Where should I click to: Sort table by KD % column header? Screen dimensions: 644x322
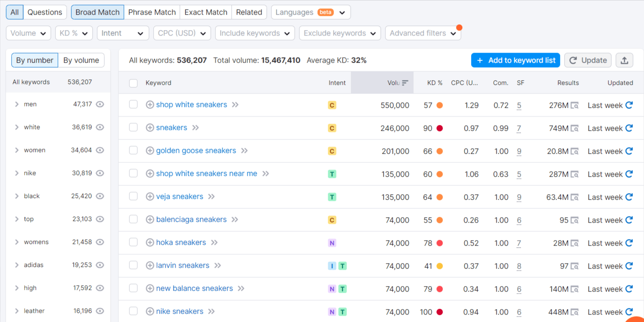435,83
